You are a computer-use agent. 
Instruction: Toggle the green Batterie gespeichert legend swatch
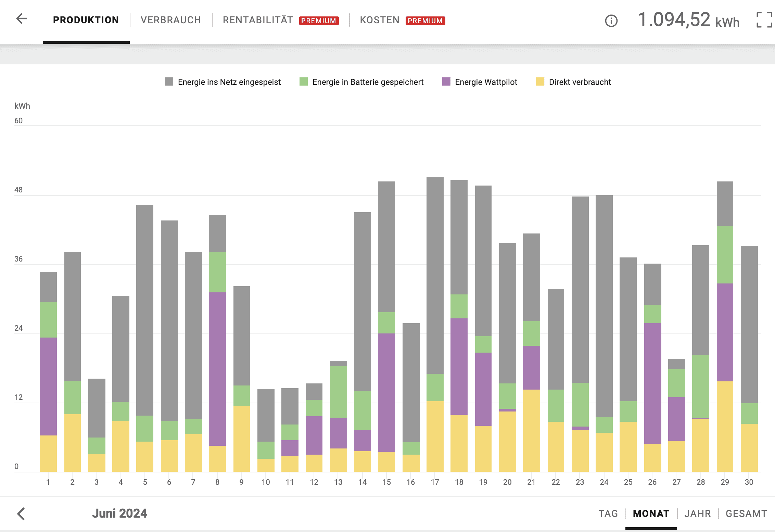click(304, 81)
